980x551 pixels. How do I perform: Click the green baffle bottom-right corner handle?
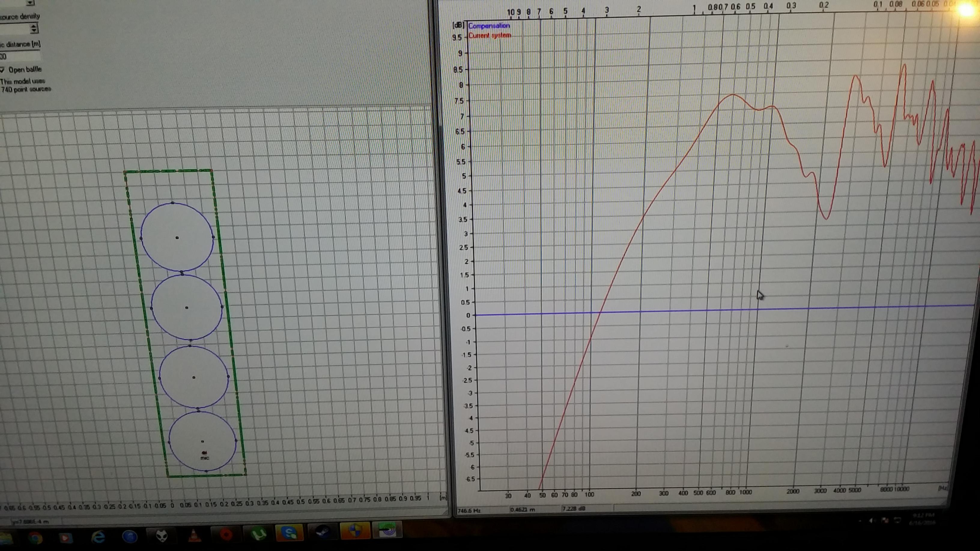(245, 474)
